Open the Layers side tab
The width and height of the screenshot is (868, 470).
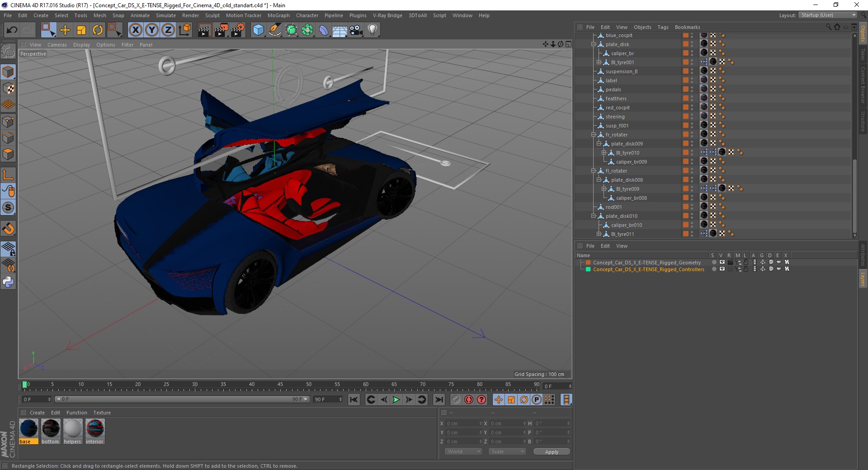pos(863,279)
